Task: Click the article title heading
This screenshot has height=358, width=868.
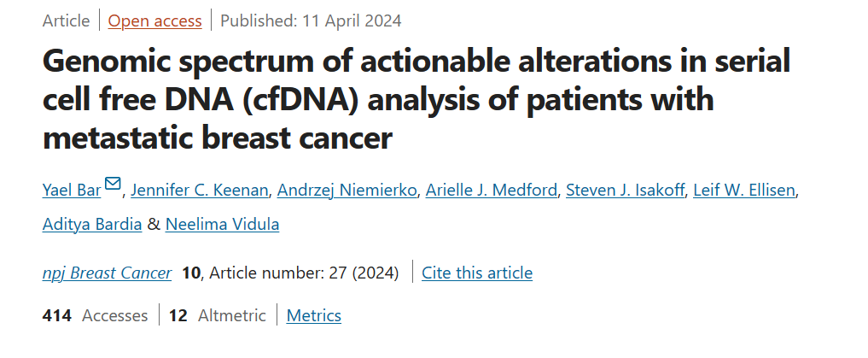Action: pyautogui.click(x=417, y=99)
